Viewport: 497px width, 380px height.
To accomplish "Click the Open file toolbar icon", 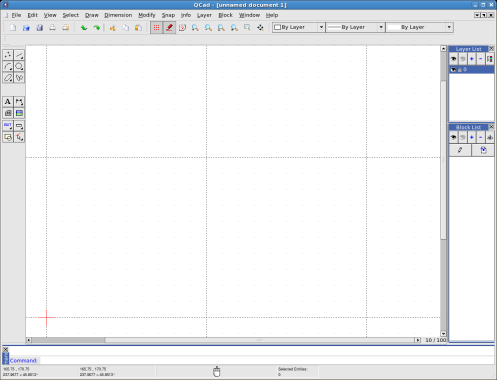I will pyautogui.click(x=26, y=28).
